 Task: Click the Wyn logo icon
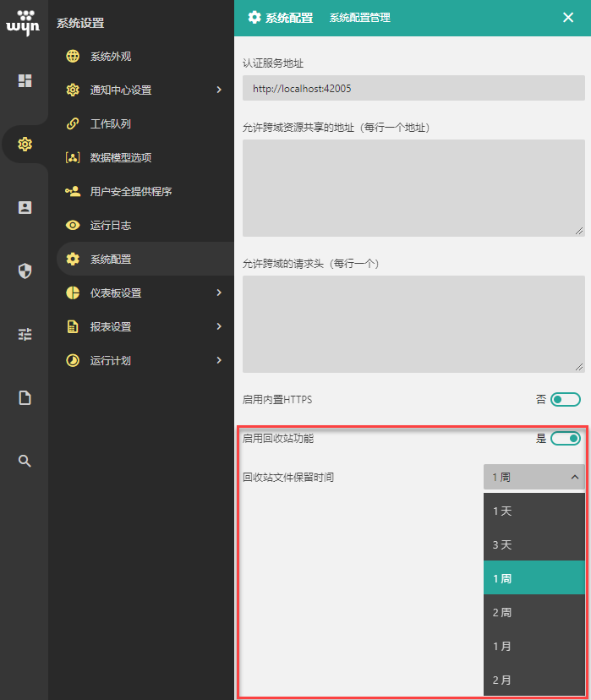[23, 22]
